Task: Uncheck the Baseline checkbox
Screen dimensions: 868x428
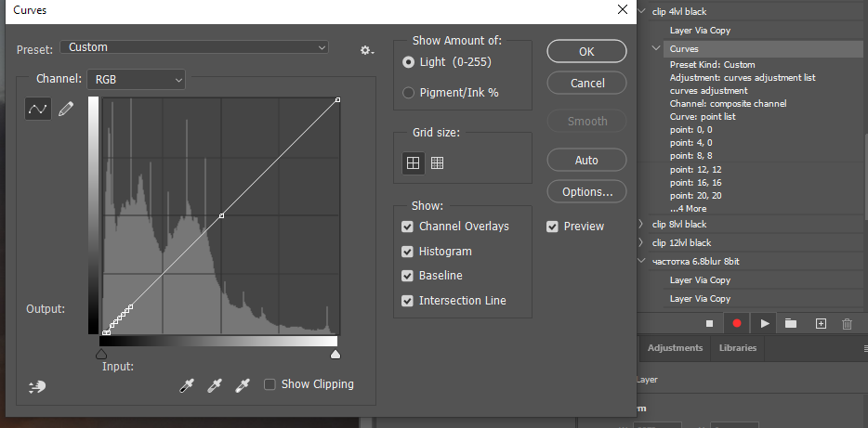Action: point(407,276)
